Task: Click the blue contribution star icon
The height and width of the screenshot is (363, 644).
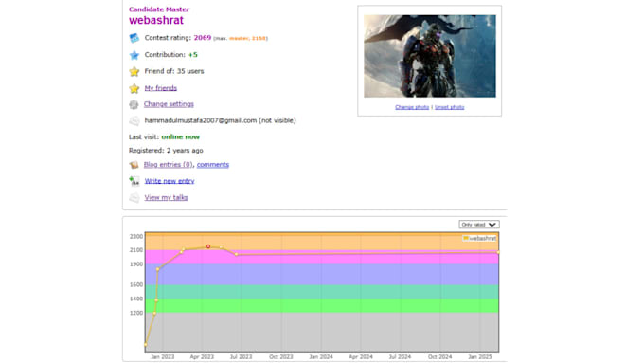Action: 134,55
